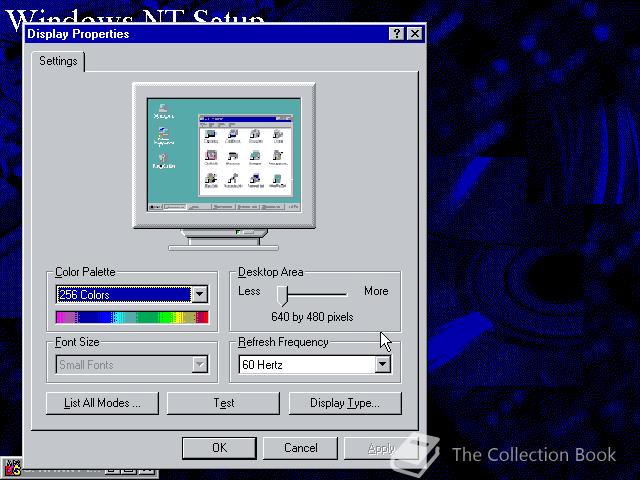Viewport: 640px width, 480px height.
Task: Open the Color Palette dropdown arrow
Action: click(200, 294)
